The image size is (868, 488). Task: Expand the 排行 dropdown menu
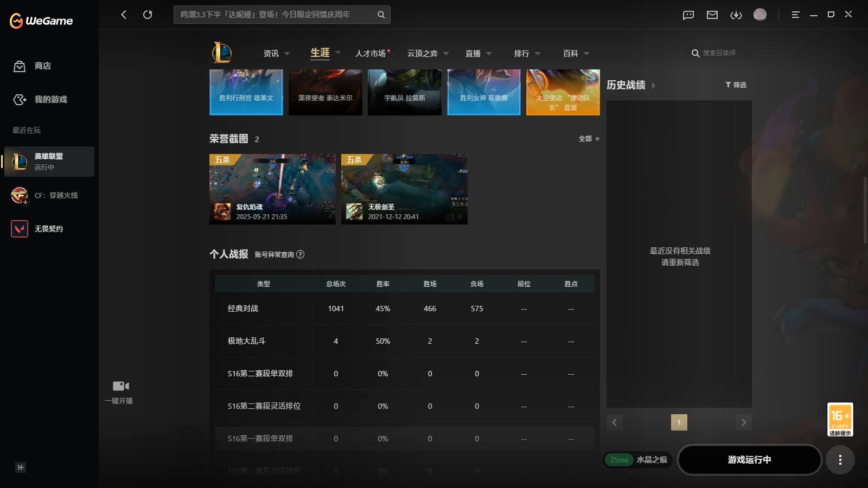[x=538, y=54]
